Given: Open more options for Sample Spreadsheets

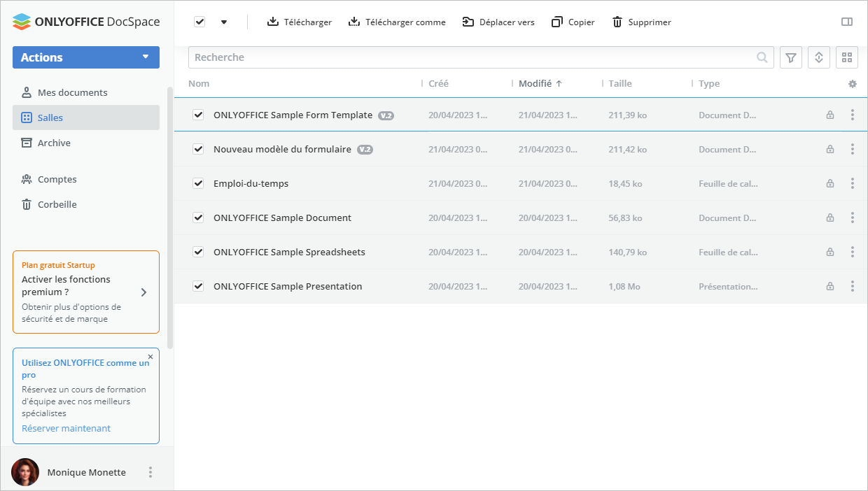Looking at the screenshot, I should (x=852, y=252).
